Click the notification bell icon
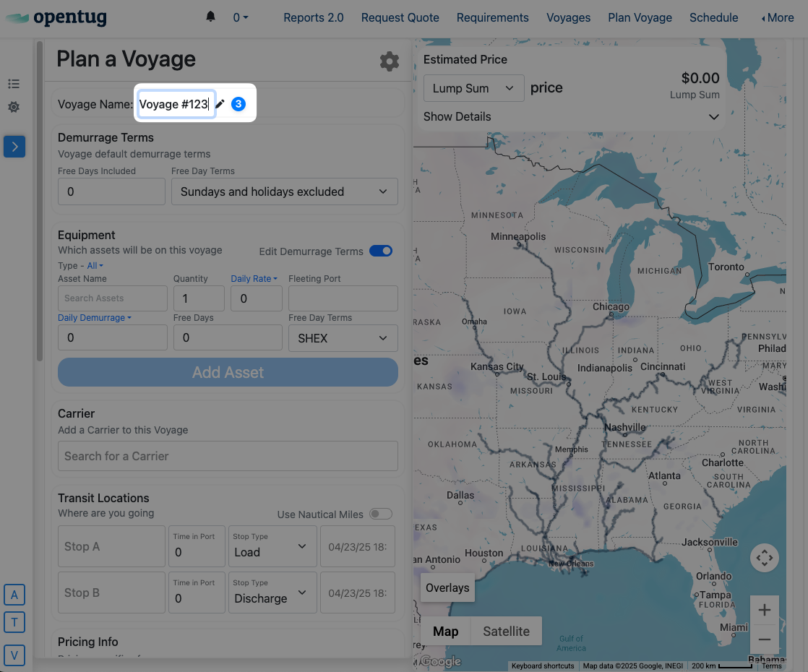 pos(210,17)
